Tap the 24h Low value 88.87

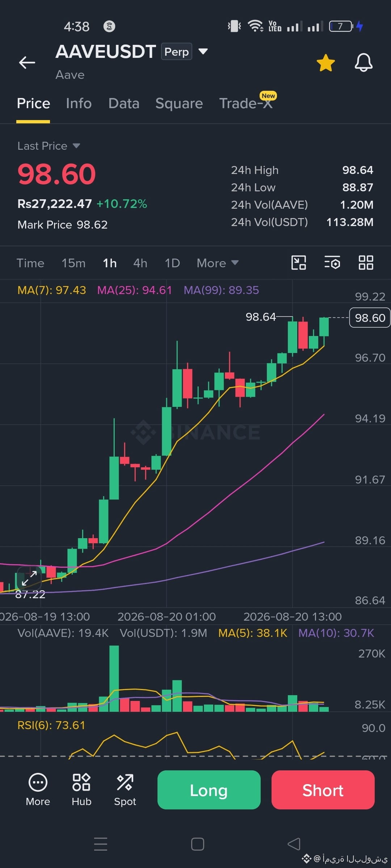coord(358,187)
